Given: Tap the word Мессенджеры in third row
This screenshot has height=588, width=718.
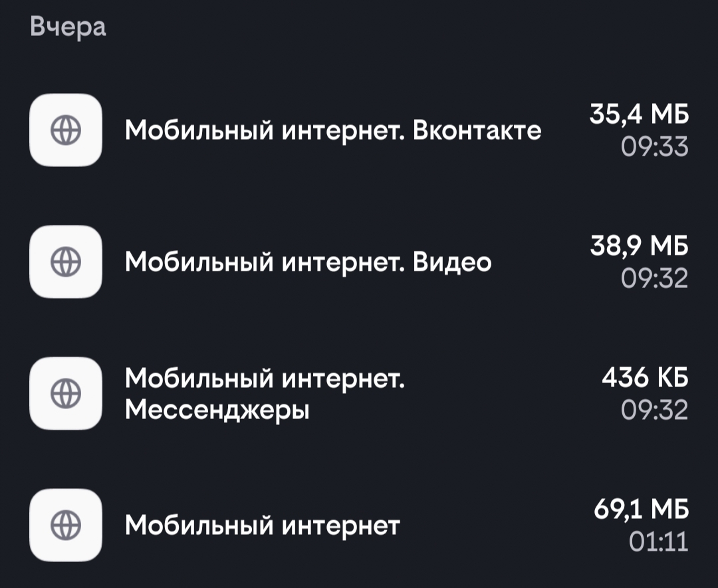Looking at the screenshot, I should pos(217,410).
